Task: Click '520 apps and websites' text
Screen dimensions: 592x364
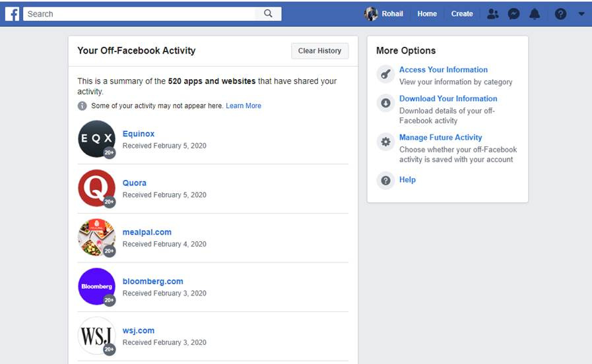Action: [x=212, y=81]
